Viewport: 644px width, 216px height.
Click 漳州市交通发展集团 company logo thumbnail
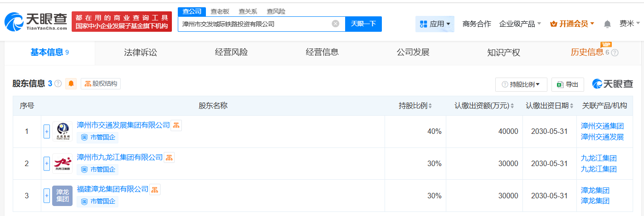tap(62, 132)
